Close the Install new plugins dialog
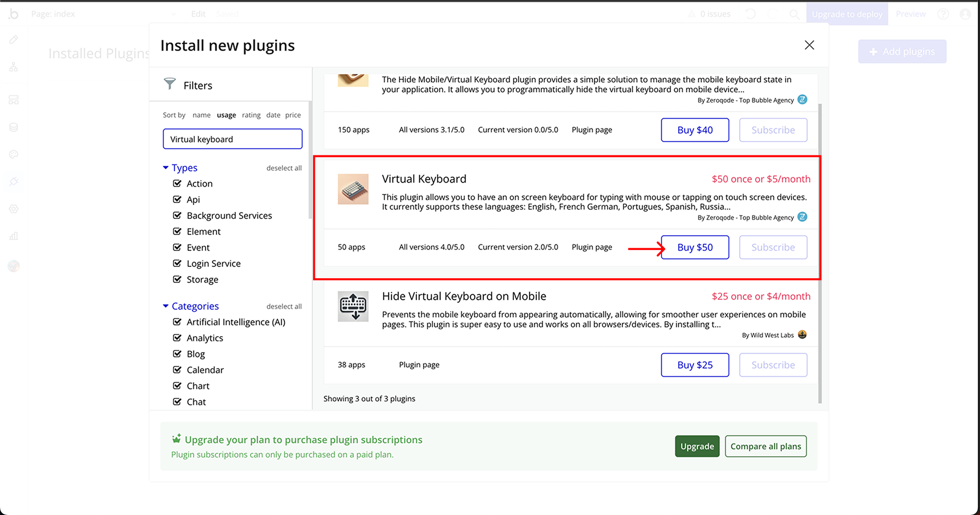 point(809,45)
